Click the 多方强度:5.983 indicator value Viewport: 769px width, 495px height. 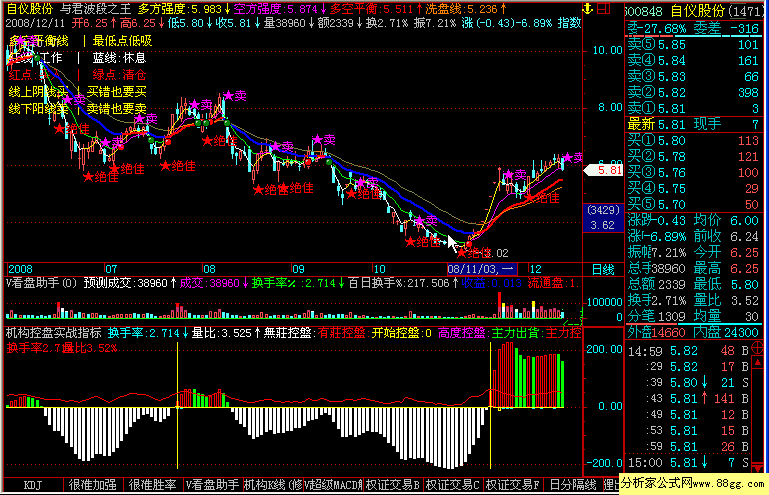tap(184, 9)
